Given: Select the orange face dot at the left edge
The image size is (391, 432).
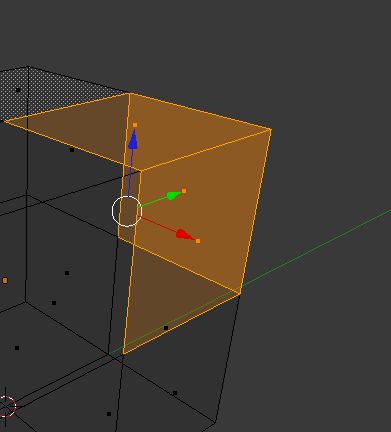Looking at the screenshot, I should (x=5, y=281).
